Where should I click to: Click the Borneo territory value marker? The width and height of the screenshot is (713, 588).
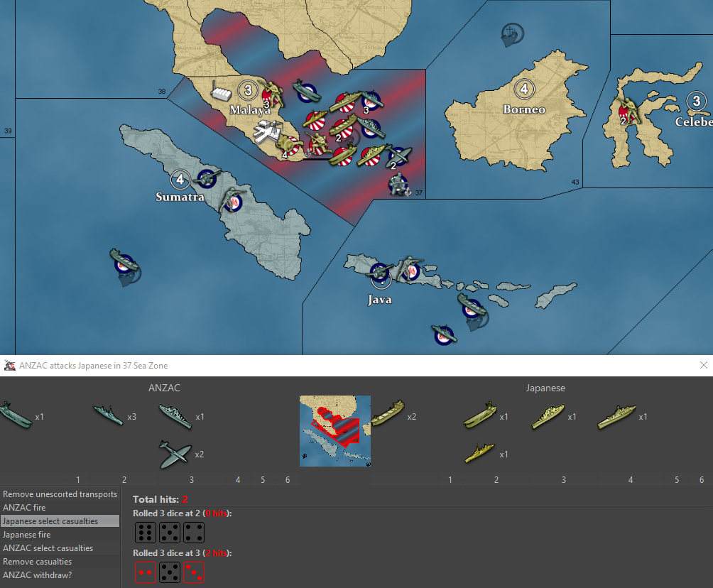pos(524,89)
